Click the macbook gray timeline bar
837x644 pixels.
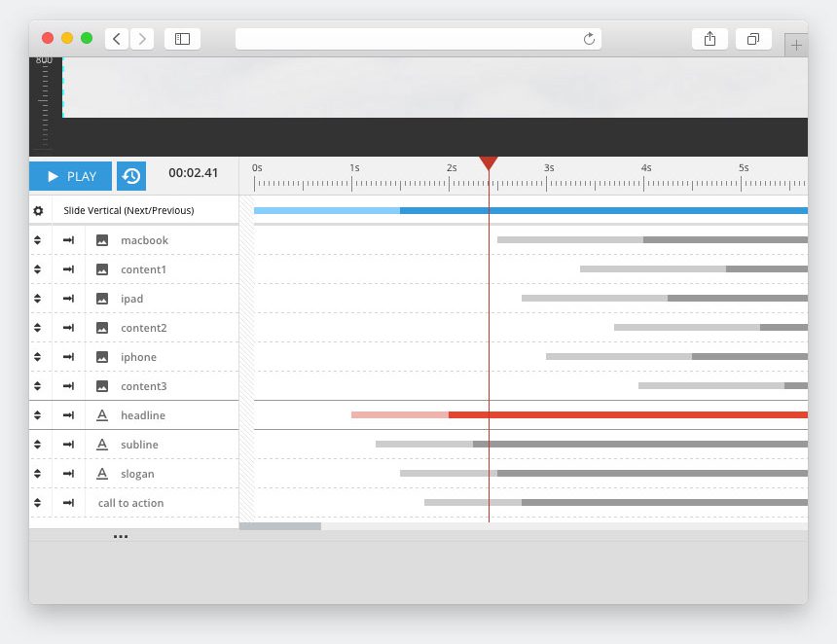tap(652, 240)
